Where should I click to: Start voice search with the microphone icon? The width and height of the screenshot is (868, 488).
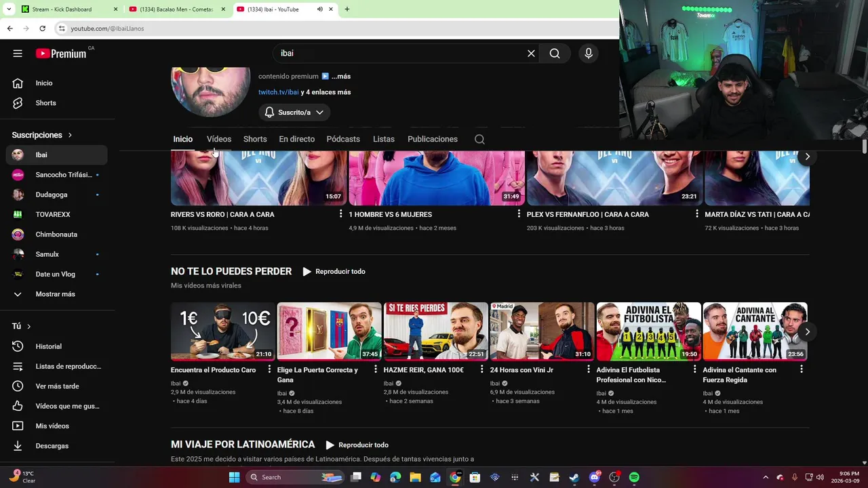coord(588,54)
